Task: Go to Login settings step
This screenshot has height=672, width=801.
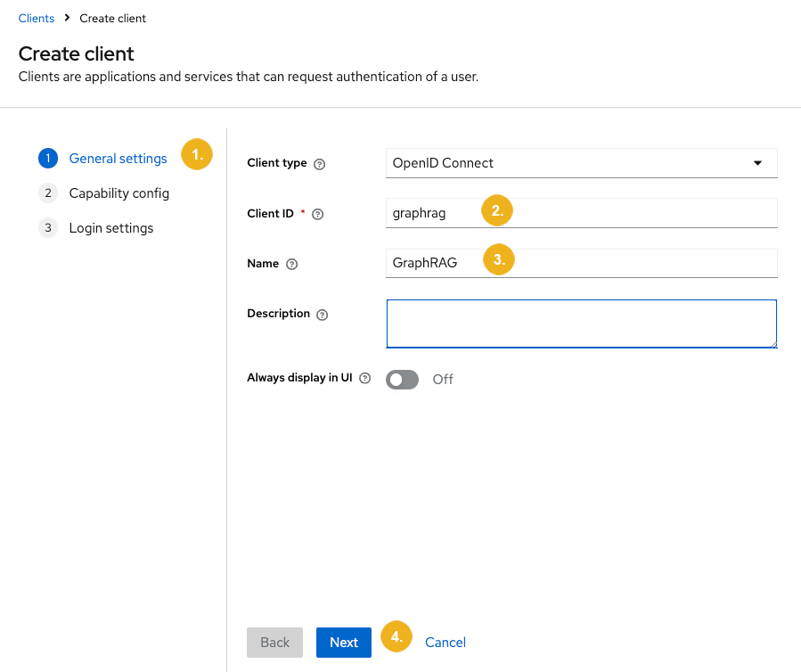Action: 111,228
